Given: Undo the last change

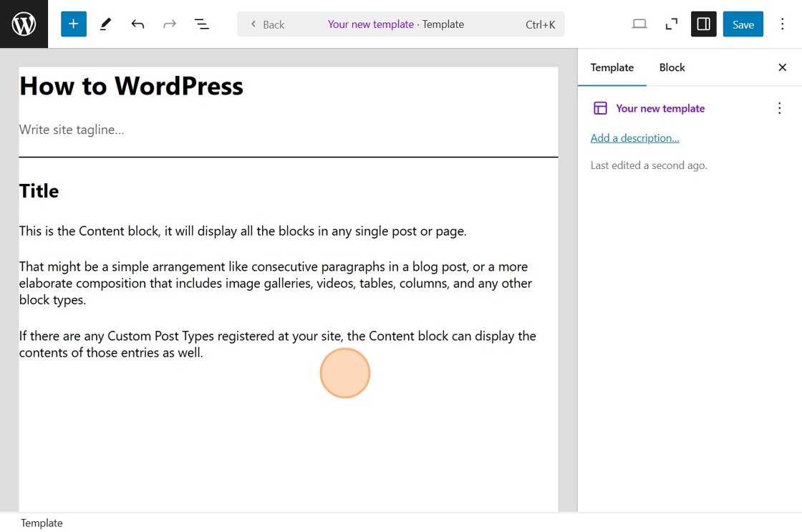Looking at the screenshot, I should coord(137,24).
